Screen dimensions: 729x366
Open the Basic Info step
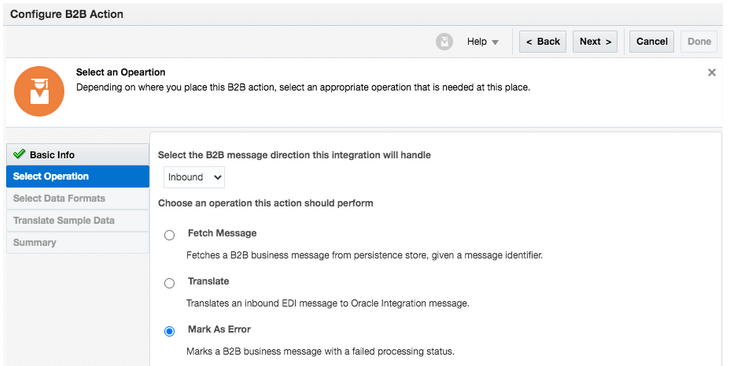(x=78, y=154)
